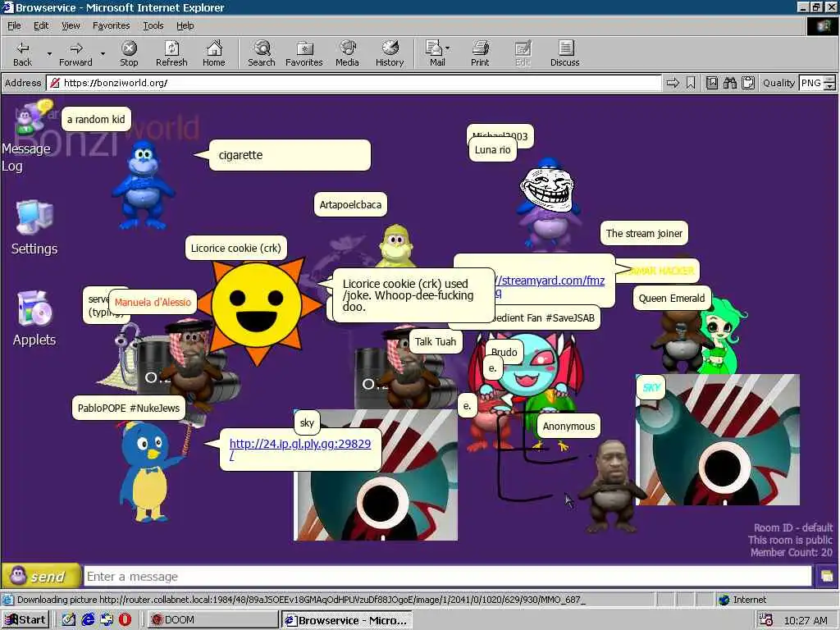Open the 24.ip.gl.ply.gg:29829 link
The height and width of the screenshot is (630, 840).
point(300,444)
